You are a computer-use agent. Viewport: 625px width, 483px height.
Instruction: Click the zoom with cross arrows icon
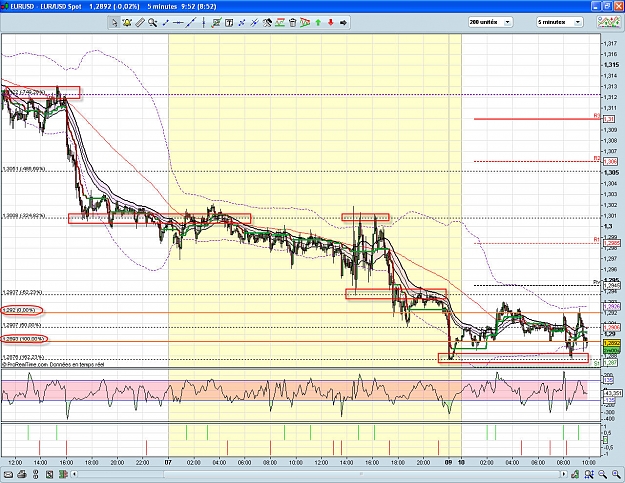click(589, 474)
